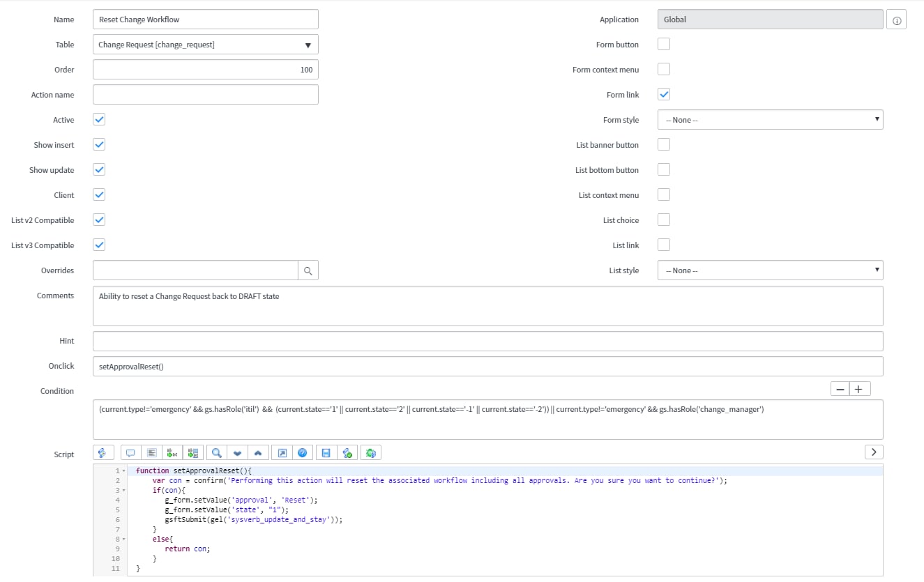This screenshot has height=582, width=924.
Task: Click into the Condition expression text box
Action: tap(488, 420)
